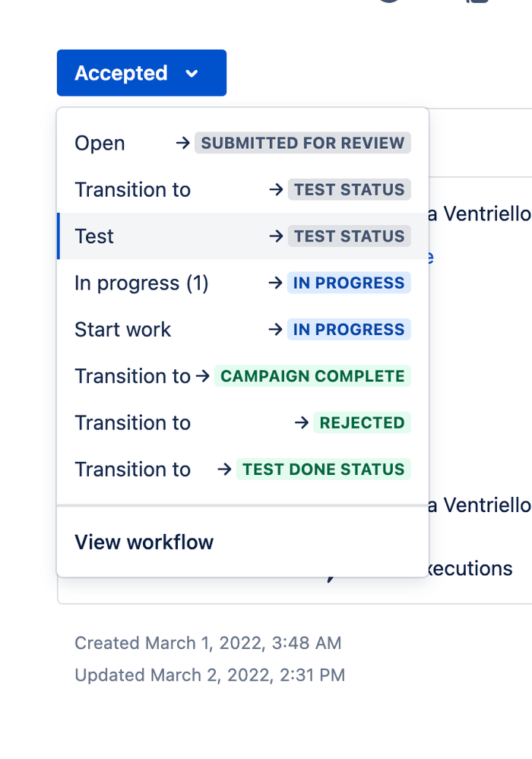Select the Test transition entry

[x=93, y=236]
